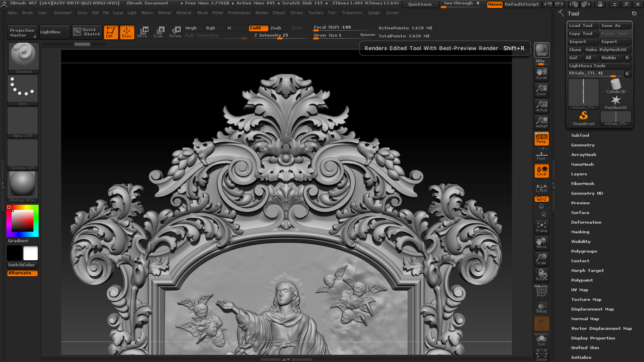Select the Scroll canvas tool
The width and height of the screenshot is (644, 362).
[x=541, y=74]
